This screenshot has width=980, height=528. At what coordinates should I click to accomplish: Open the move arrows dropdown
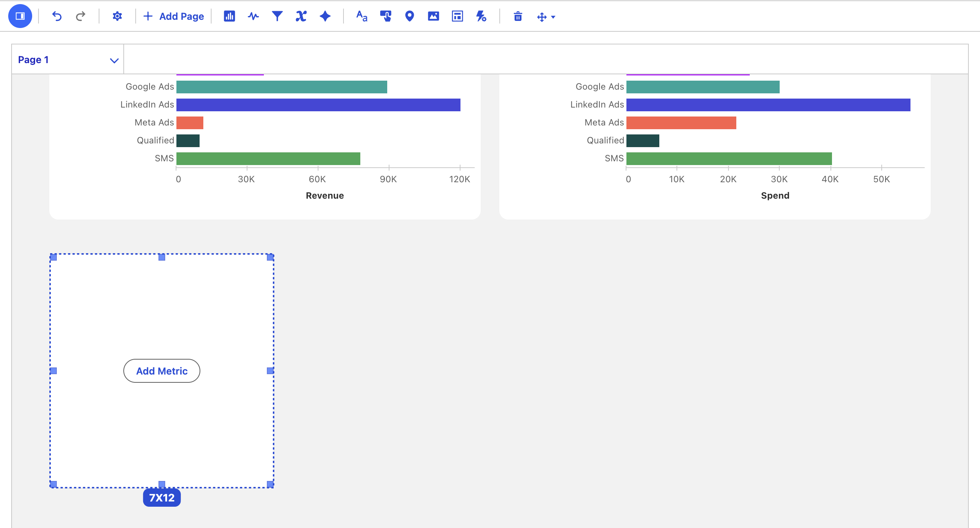546,17
